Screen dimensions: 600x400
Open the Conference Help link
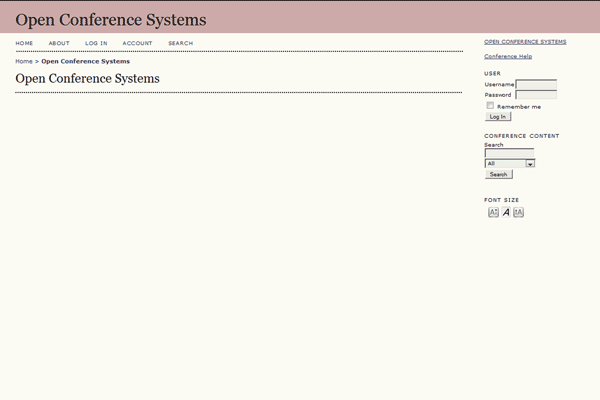pos(508,56)
